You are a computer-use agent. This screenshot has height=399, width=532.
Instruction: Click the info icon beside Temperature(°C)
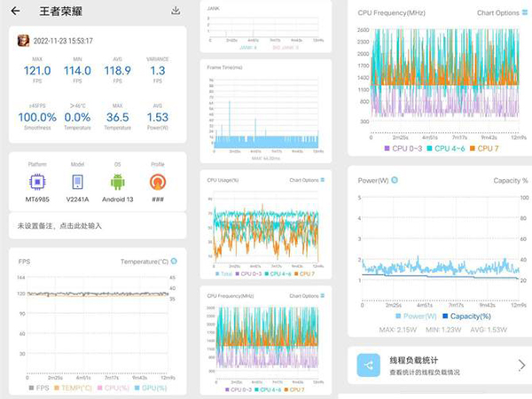[174, 261]
